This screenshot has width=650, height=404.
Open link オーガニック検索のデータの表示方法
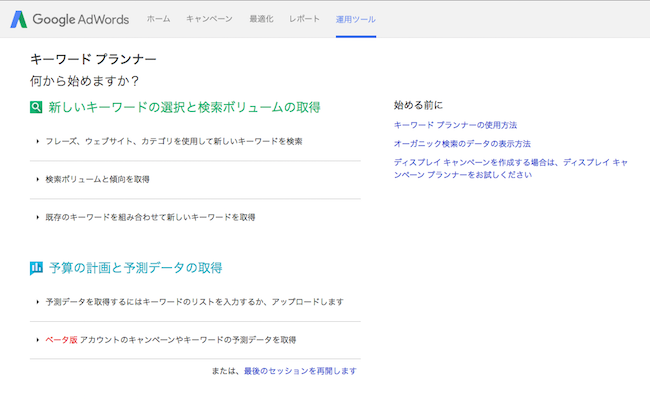[x=462, y=144]
